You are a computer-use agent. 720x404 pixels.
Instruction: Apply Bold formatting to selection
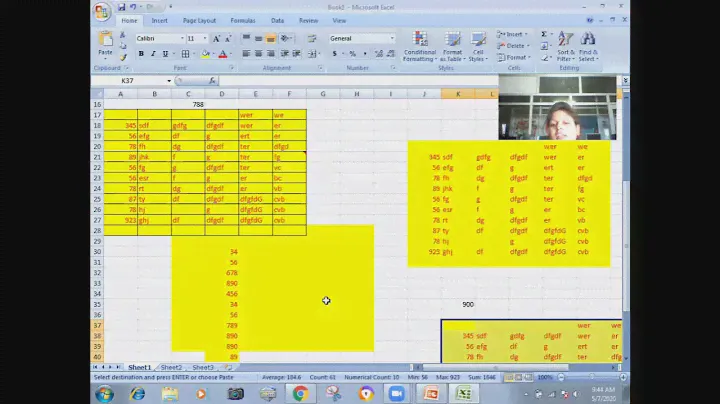(x=141, y=54)
